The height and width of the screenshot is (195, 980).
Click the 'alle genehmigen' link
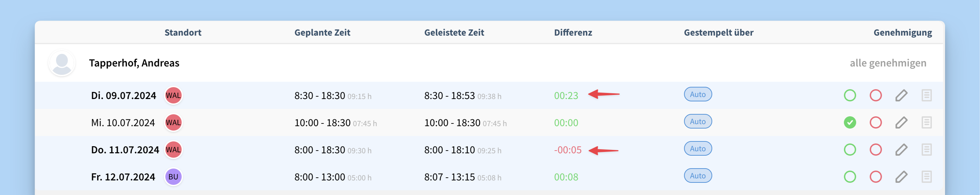point(888,63)
